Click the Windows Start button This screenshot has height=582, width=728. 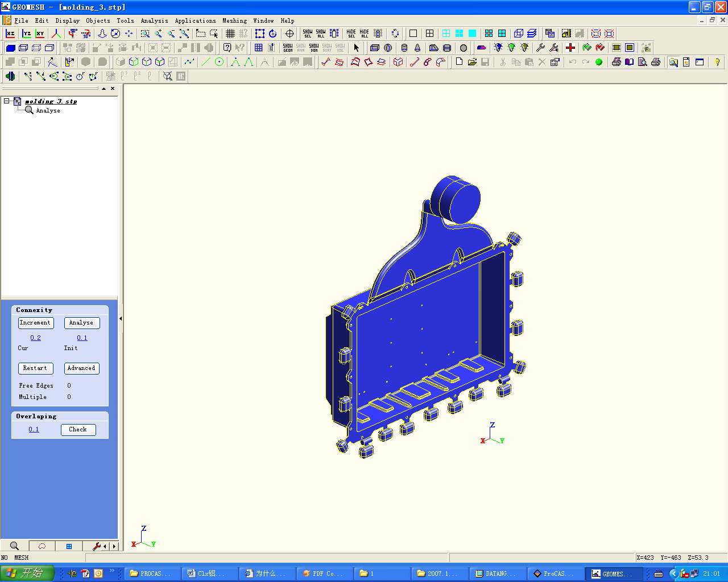27,573
